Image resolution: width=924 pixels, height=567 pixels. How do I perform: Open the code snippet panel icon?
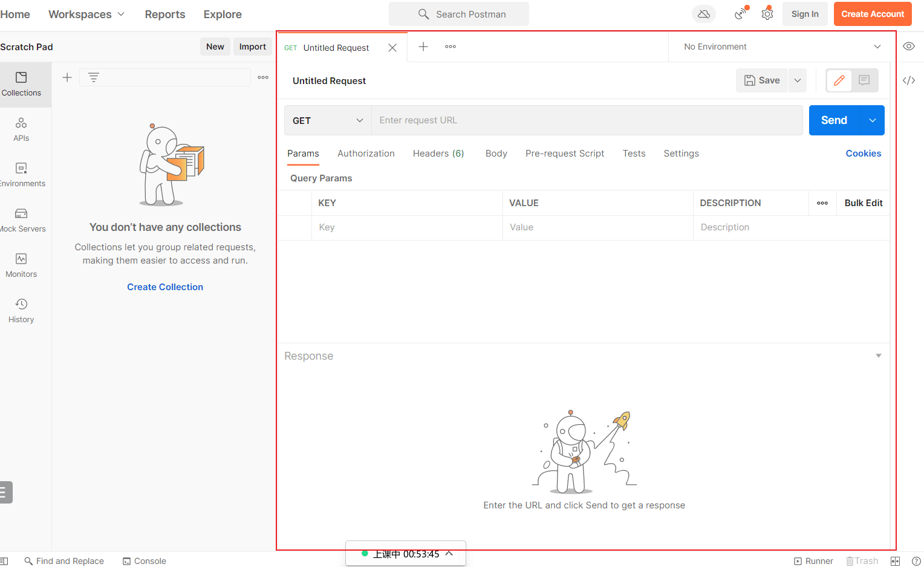(909, 80)
